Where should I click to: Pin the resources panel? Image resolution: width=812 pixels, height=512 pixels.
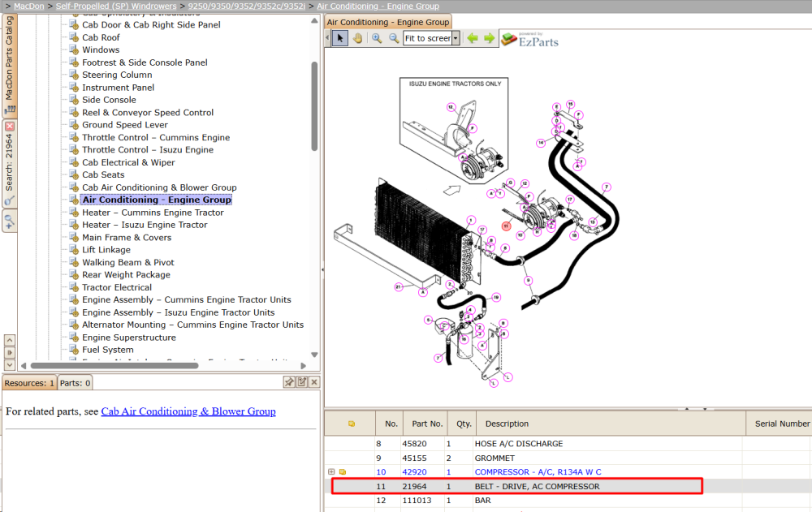tap(289, 382)
